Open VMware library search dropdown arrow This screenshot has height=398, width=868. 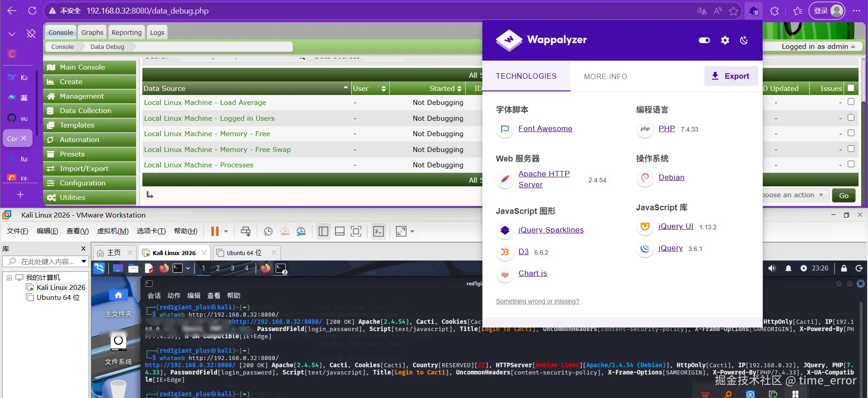[x=84, y=261]
